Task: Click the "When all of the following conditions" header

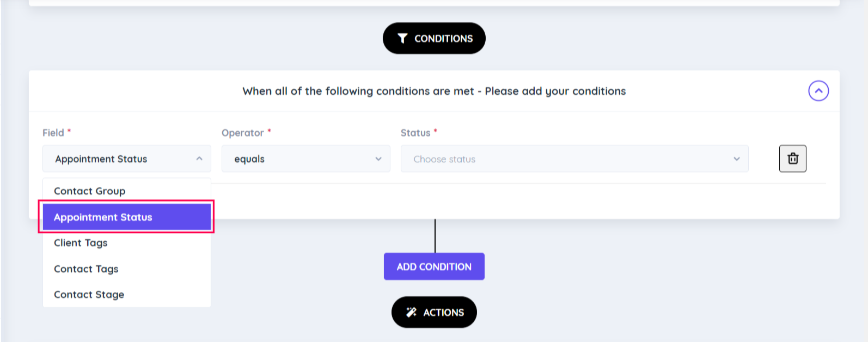Action: (x=434, y=91)
